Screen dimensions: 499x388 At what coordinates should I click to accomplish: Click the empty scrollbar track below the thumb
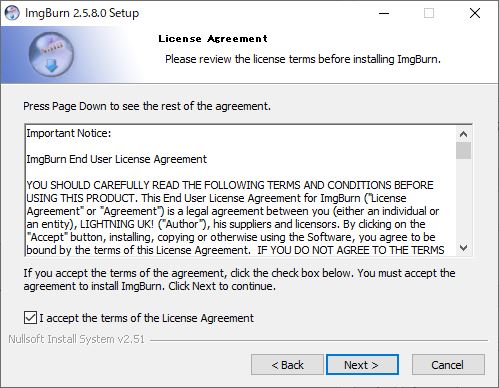(463, 199)
